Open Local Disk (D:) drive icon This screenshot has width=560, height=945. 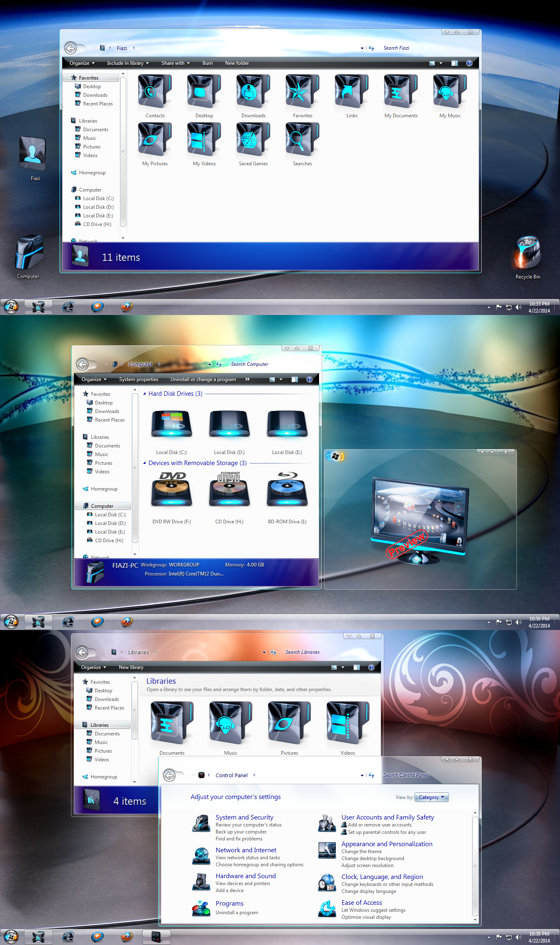(229, 425)
